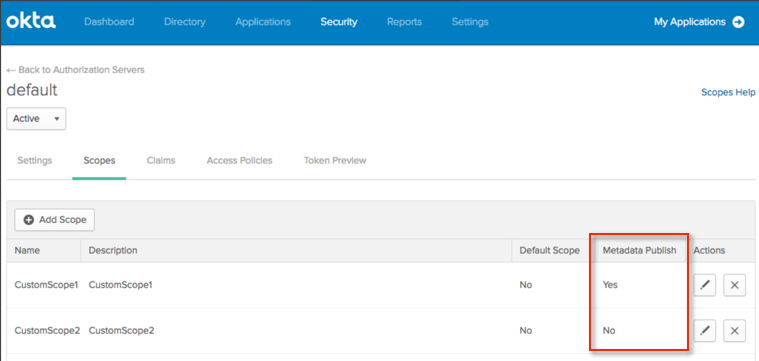Delete CustomScope2 with X icon
The height and width of the screenshot is (361, 759).
click(x=734, y=331)
